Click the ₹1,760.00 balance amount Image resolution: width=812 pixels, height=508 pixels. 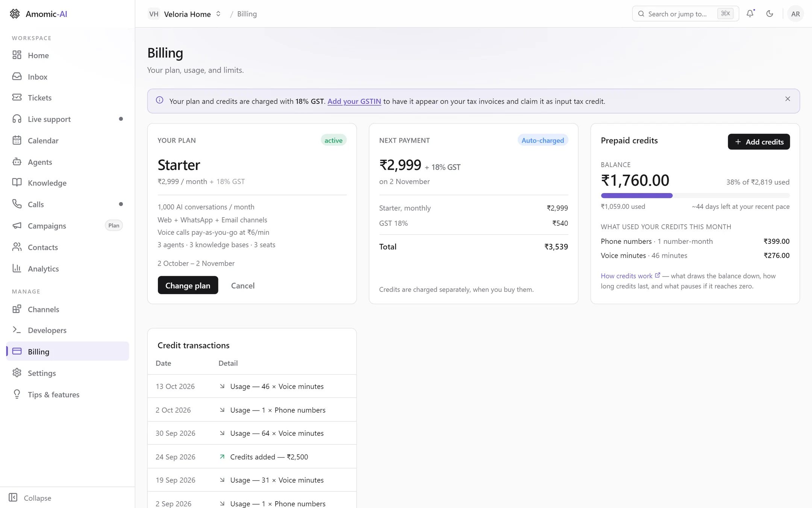[635, 180]
